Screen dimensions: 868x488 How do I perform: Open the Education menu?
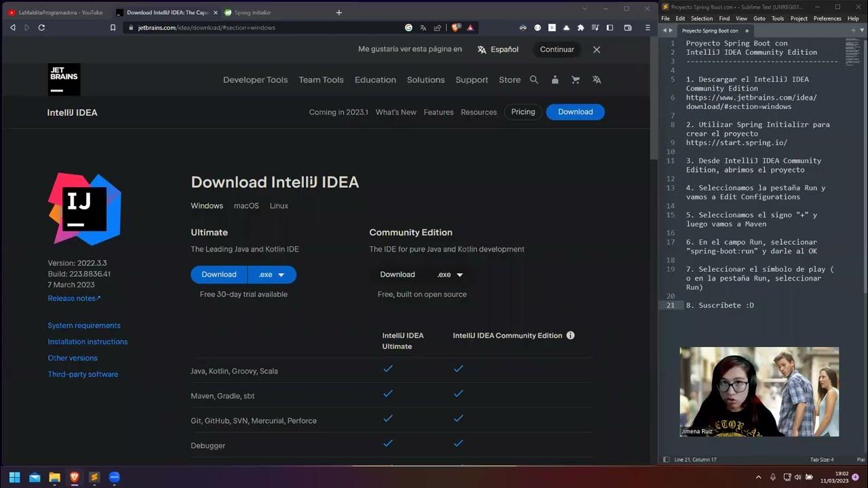375,80
